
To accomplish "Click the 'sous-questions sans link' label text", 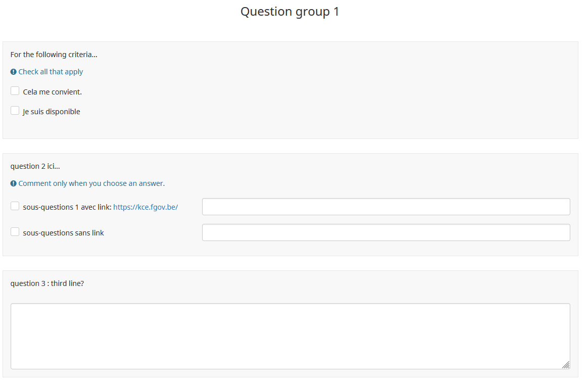I will tap(64, 233).
